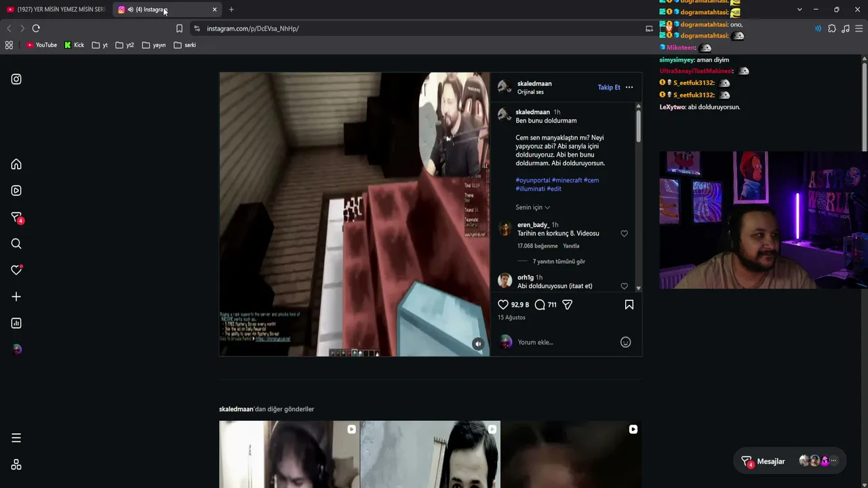Select the Instagram browser tab

tap(163, 9)
